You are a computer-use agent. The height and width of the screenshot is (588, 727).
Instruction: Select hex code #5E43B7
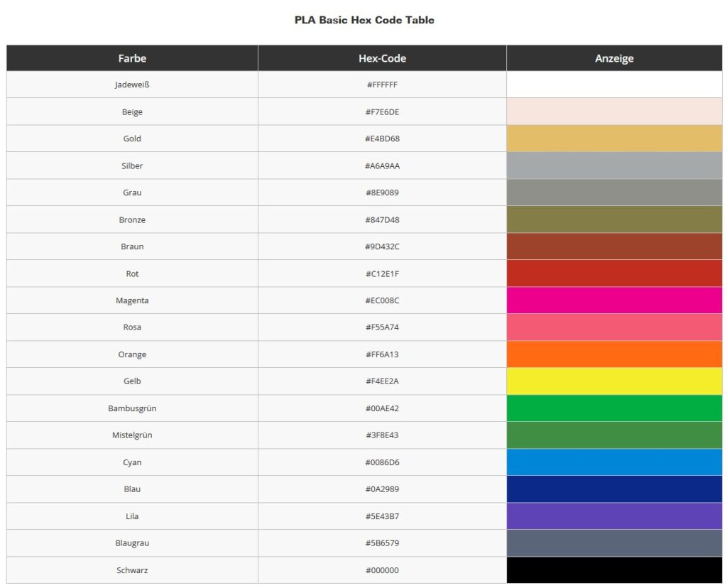pos(382,516)
